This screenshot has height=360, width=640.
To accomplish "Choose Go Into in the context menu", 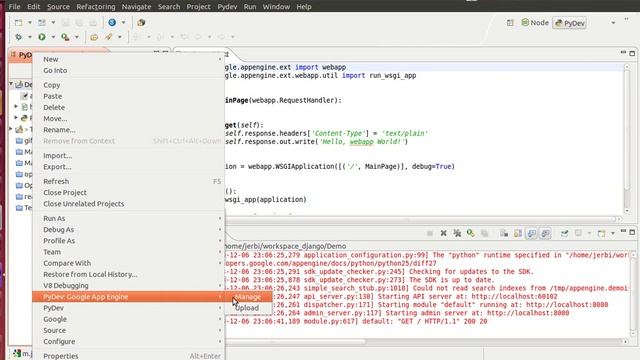I will pyautogui.click(x=128, y=70).
